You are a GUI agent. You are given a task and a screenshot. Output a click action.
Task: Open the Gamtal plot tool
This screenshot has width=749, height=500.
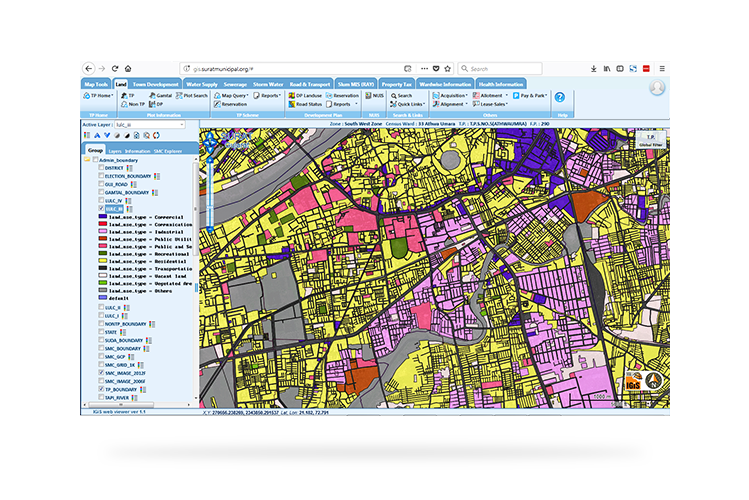point(160,96)
